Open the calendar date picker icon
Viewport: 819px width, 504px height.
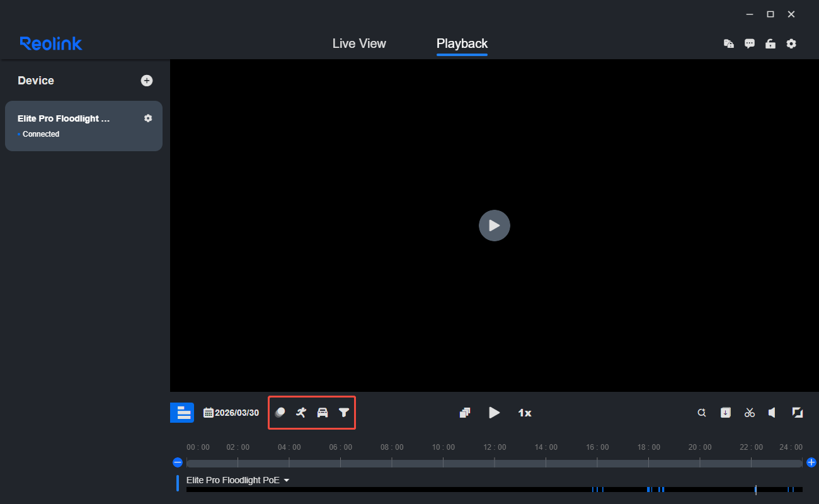pyautogui.click(x=208, y=412)
